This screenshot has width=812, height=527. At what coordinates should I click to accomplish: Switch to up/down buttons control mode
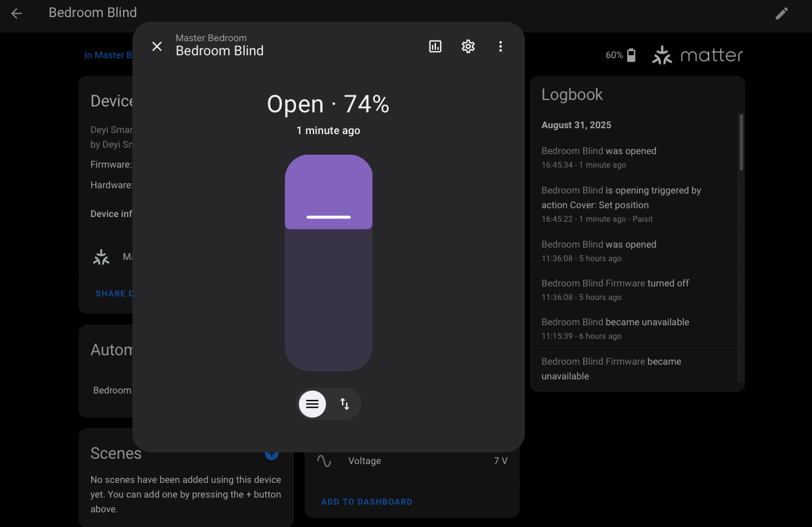pyautogui.click(x=345, y=404)
